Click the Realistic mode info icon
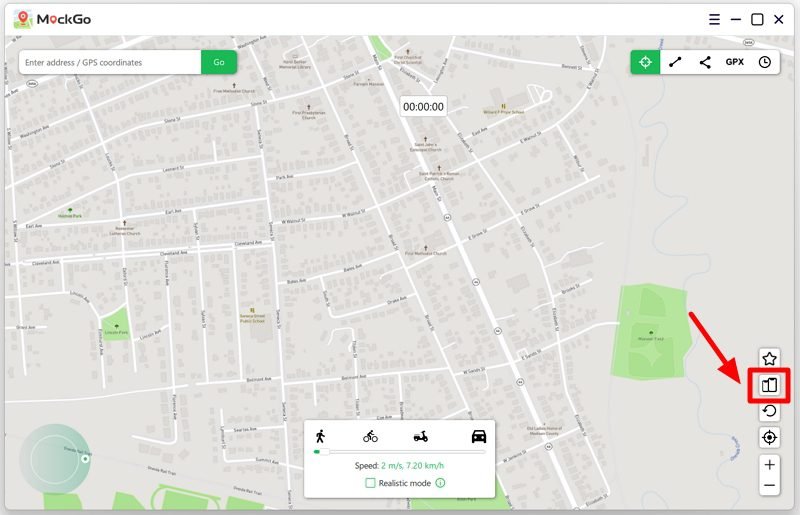This screenshot has height=515, width=800. click(x=440, y=483)
